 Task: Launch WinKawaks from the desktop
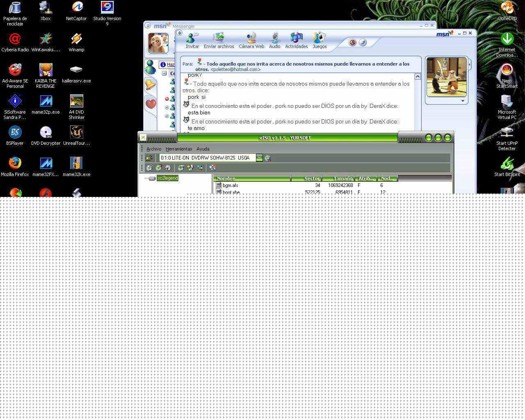point(46,42)
